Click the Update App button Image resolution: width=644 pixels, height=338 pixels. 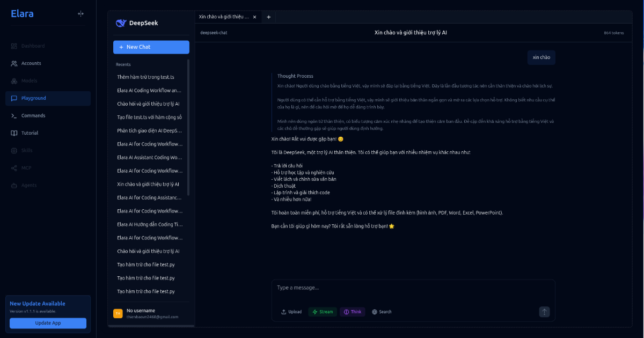click(48, 323)
